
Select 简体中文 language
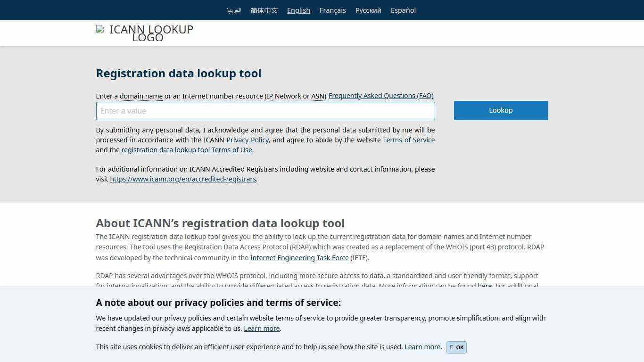pyautogui.click(x=264, y=10)
